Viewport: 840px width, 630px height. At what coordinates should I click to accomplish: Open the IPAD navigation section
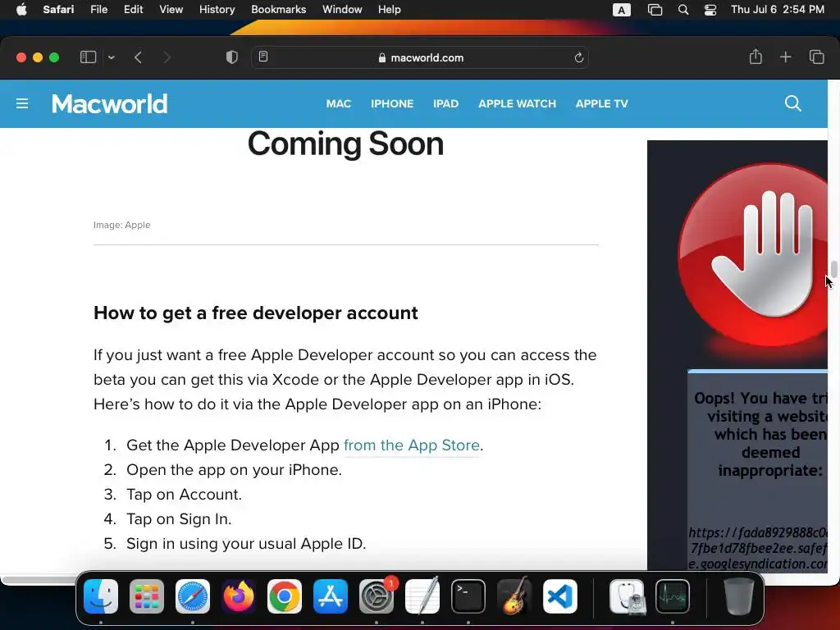[445, 103]
